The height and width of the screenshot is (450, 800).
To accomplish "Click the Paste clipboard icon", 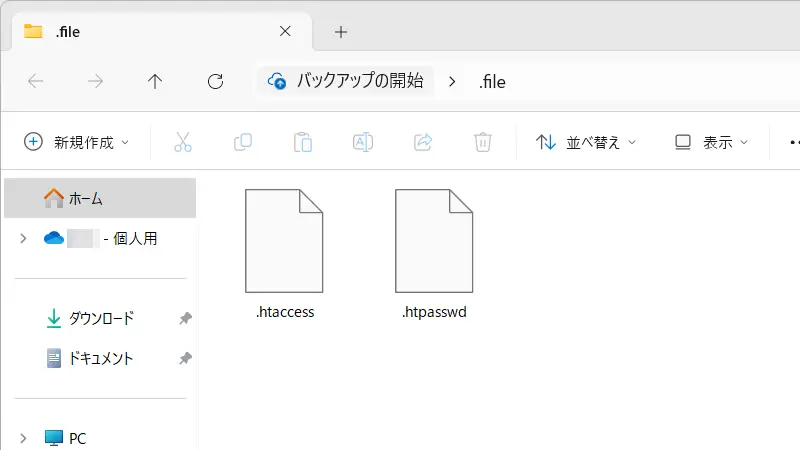I will (x=303, y=142).
